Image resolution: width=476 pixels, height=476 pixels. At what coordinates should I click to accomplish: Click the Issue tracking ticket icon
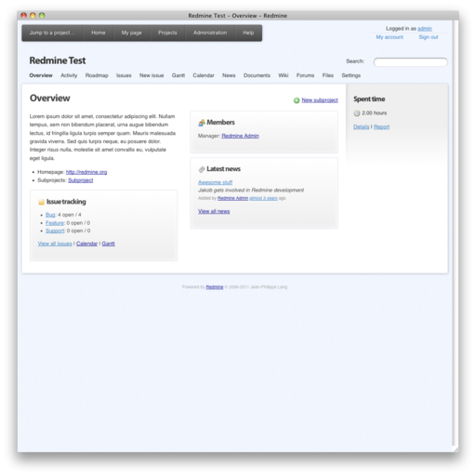[41, 202]
